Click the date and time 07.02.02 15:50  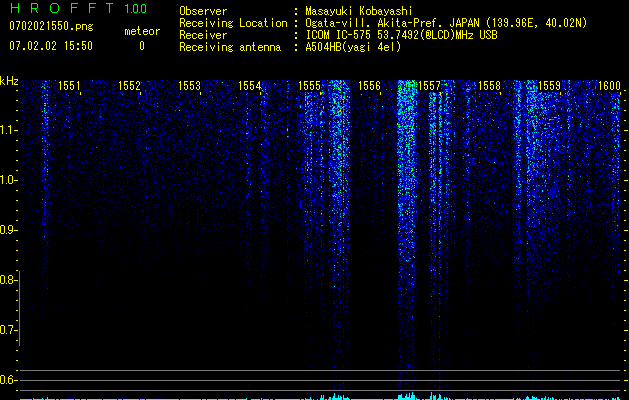[x=51, y=46]
